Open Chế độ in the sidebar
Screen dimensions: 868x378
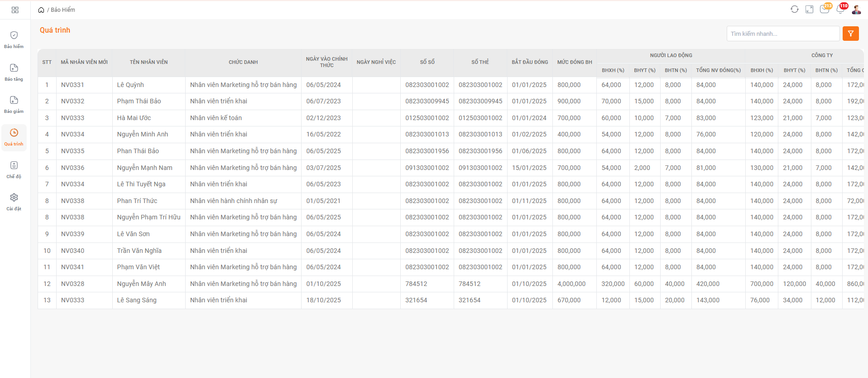(14, 170)
